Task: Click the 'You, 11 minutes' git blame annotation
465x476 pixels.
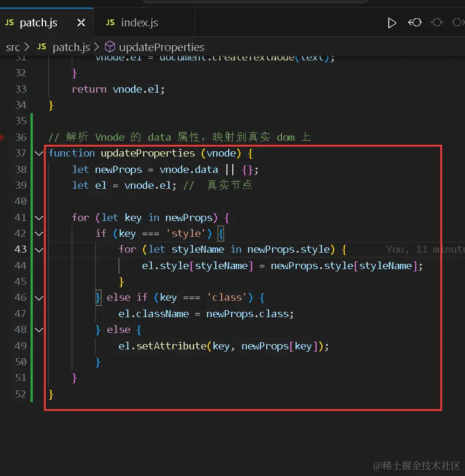Action: click(425, 250)
